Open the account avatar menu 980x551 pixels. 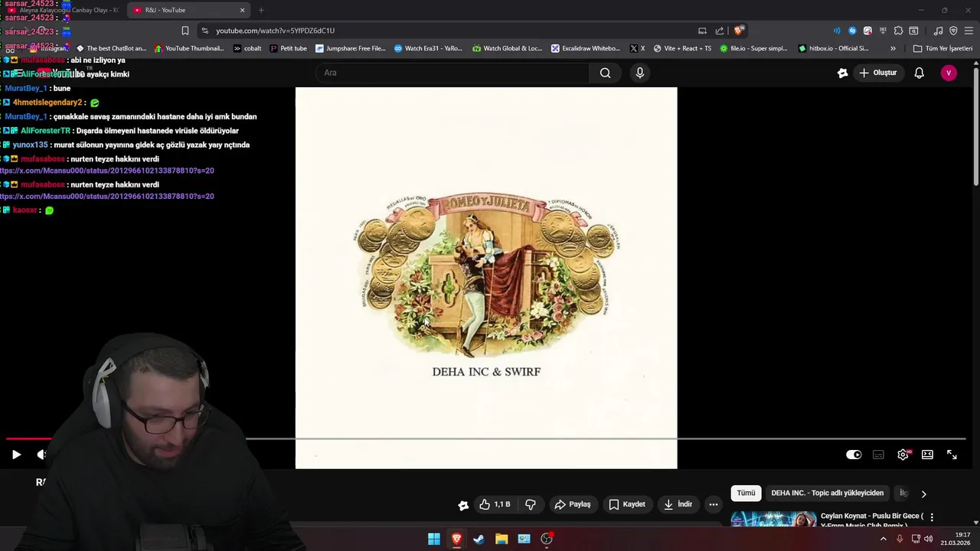(949, 73)
